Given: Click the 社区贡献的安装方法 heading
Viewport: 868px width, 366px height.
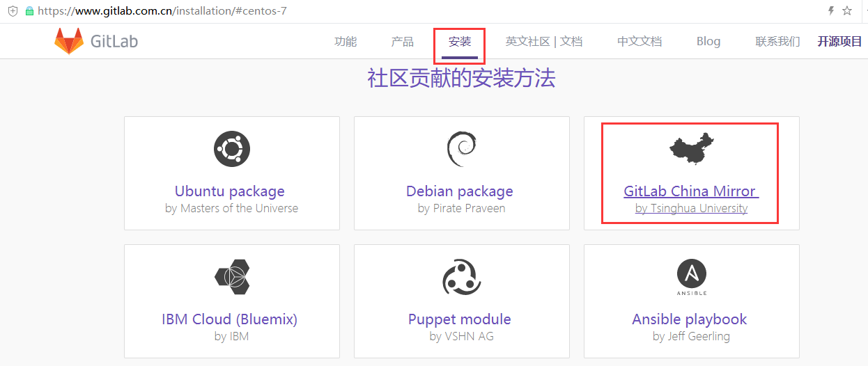Looking at the screenshot, I should 461,78.
